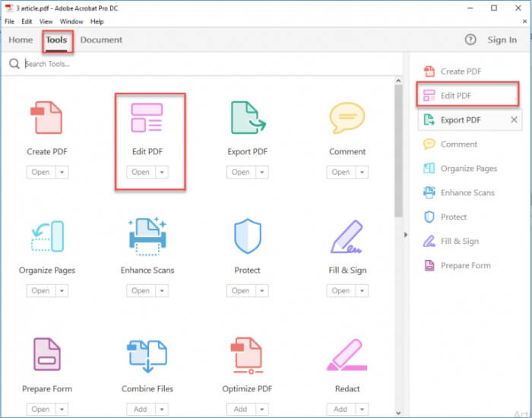
Task: Open the Window menu
Action: click(x=71, y=21)
